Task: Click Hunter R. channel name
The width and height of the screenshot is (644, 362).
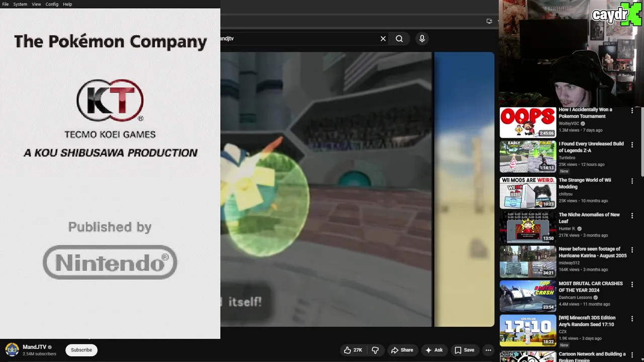Action: [567, 229]
